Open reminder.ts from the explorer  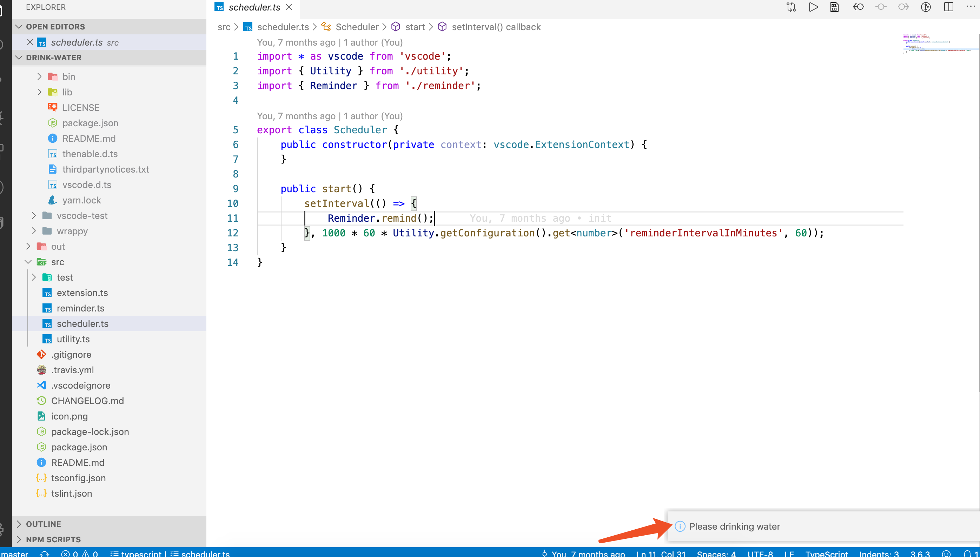[81, 308]
